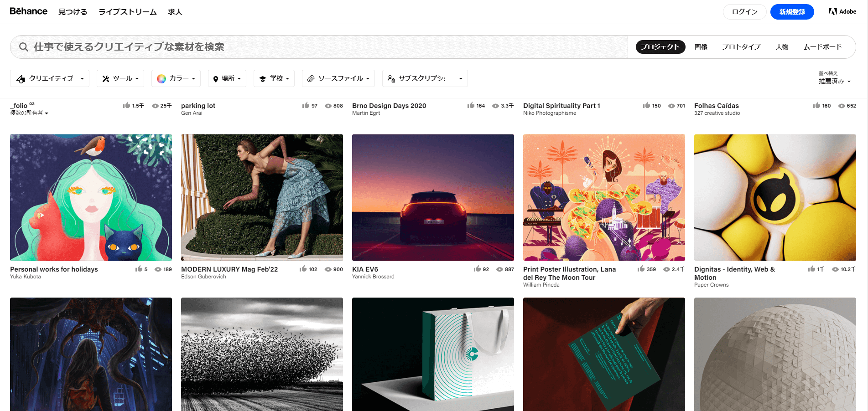Screen dimensions: 868x411
Task: Click the like icon on Brno Design Days 2020
Action: click(471, 105)
